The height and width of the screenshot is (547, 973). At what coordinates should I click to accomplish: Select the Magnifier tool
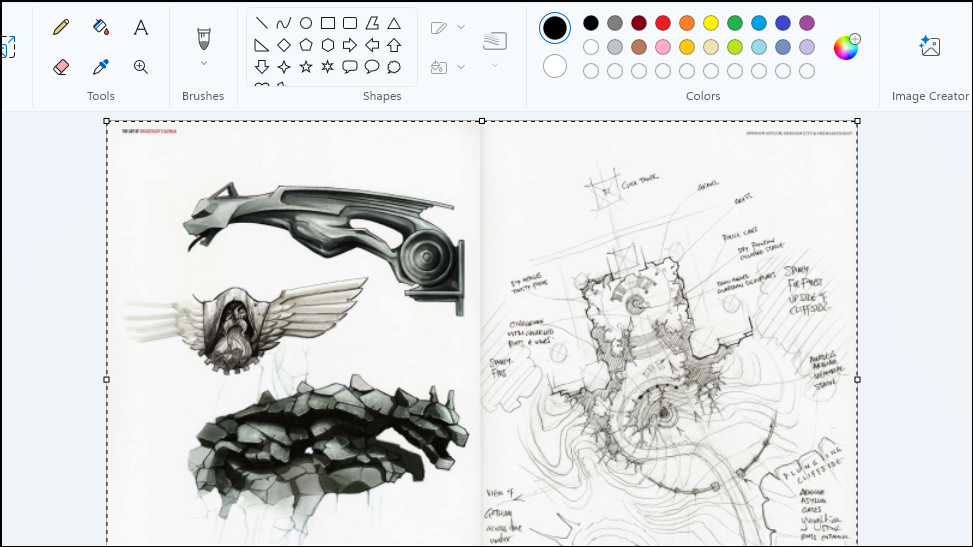click(141, 67)
